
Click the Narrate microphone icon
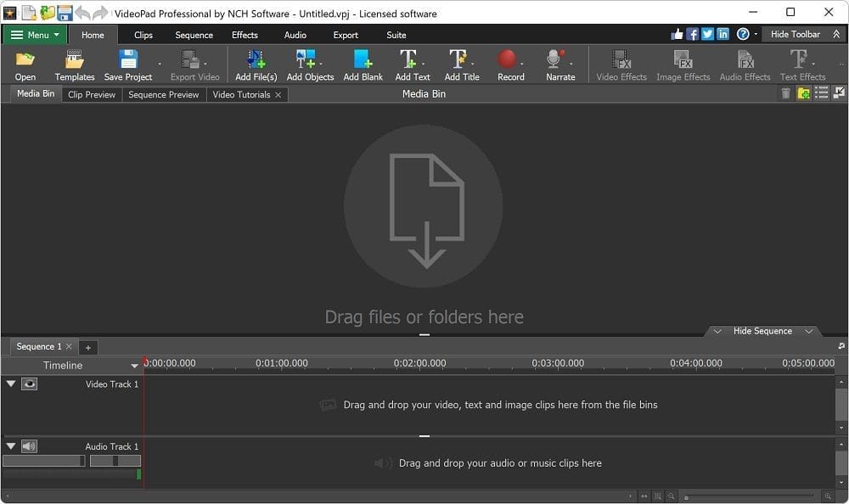(x=555, y=59)
